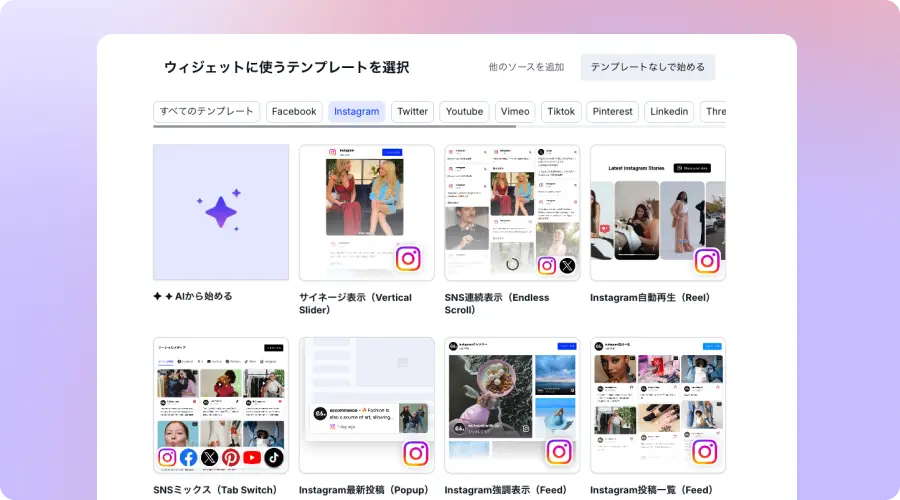900x500 pixels.
Task: Click Instagram logo on Vertical Slider template
Action: [408, 259]
